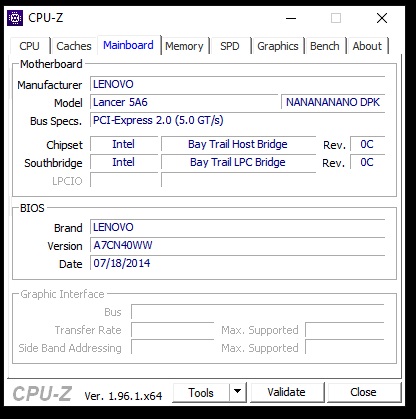
Task: Click the Bay Trail LPC Bridge field
Action: 238,162
